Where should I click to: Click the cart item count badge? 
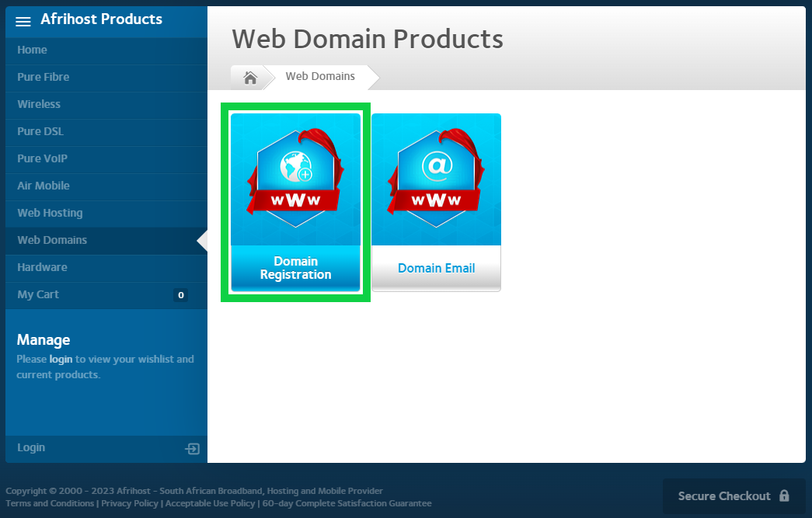click(x=180, y=295)
